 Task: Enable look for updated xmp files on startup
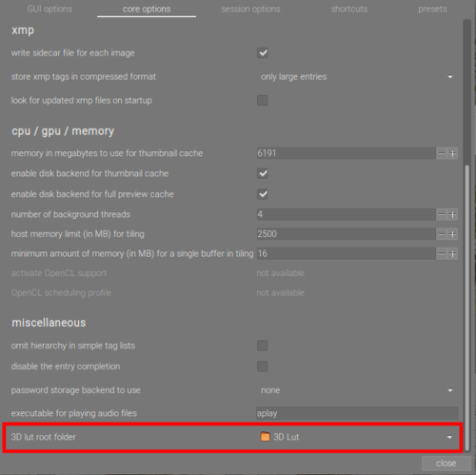[263, 101]
